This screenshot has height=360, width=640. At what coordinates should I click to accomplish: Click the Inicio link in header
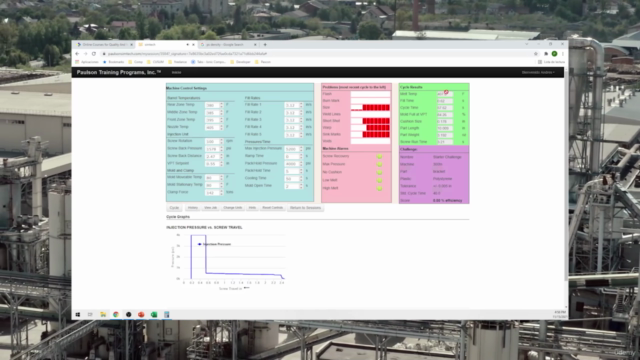(176, 73)
